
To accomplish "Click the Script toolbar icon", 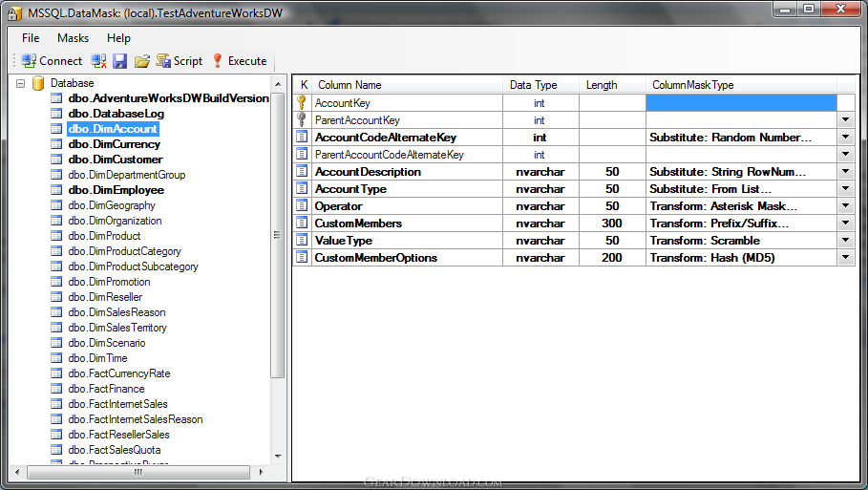I will tap(163, 61).
